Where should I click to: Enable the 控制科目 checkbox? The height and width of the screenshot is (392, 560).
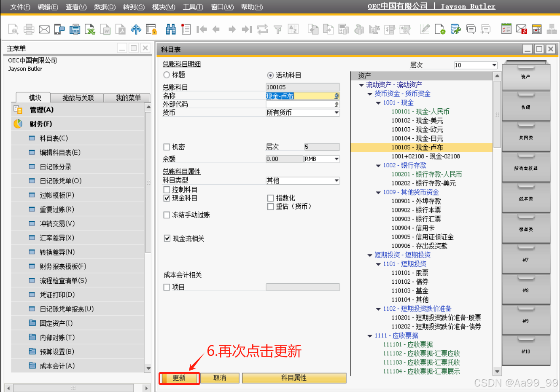[167, 190]
